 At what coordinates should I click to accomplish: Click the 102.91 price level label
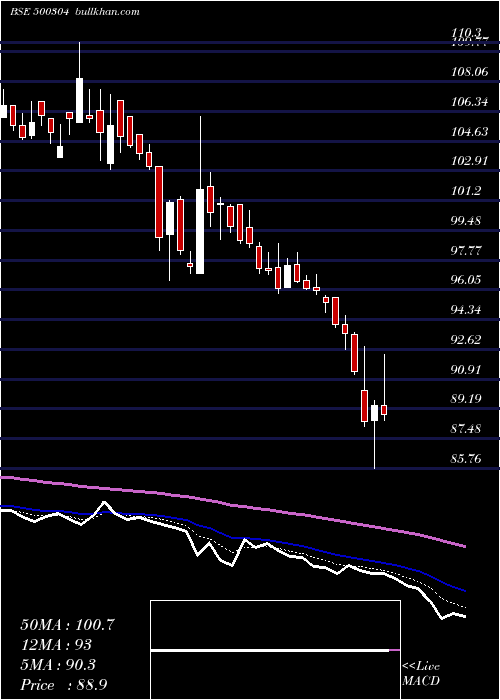pyautogui.click(x=470, y=161)
